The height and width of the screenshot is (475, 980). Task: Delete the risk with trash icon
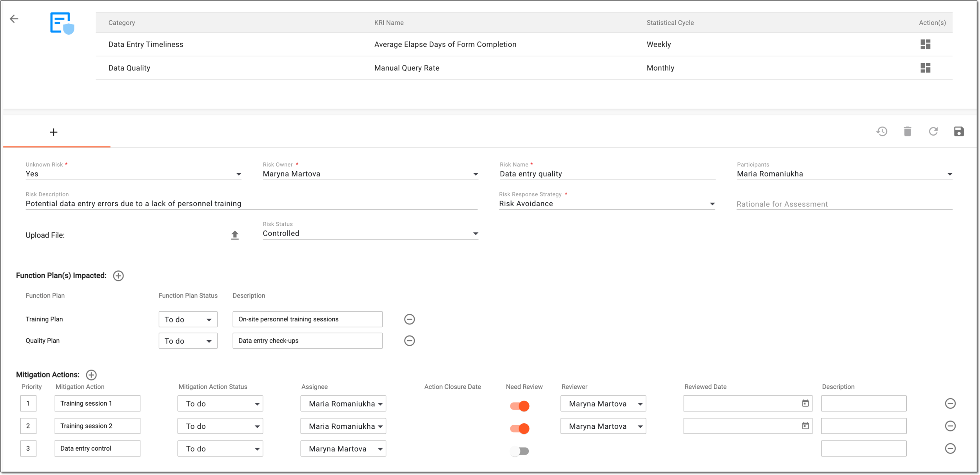coord(907,131)
